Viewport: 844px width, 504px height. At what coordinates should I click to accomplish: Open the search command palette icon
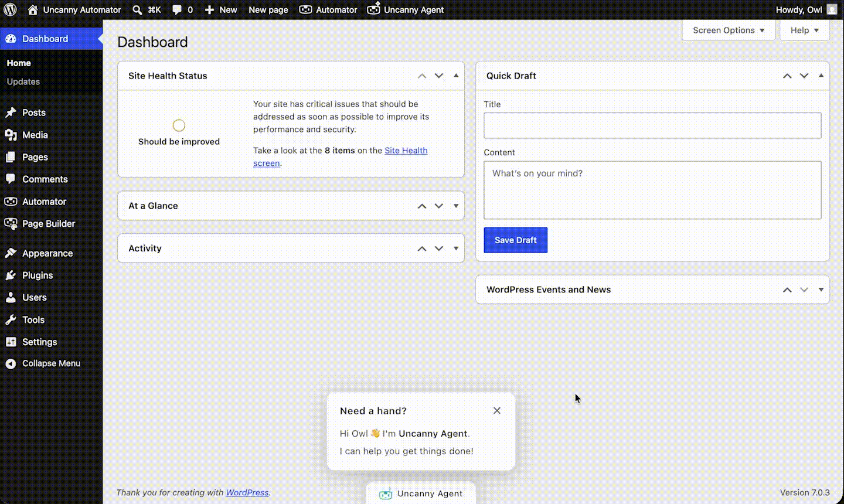137,9
